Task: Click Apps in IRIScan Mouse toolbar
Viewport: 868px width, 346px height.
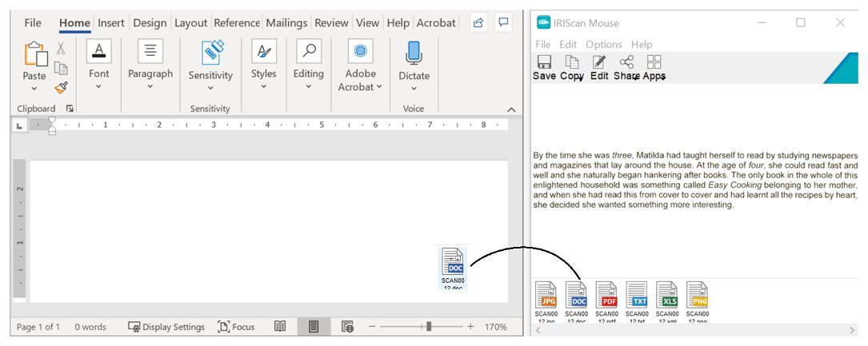Action: point(654,68)
